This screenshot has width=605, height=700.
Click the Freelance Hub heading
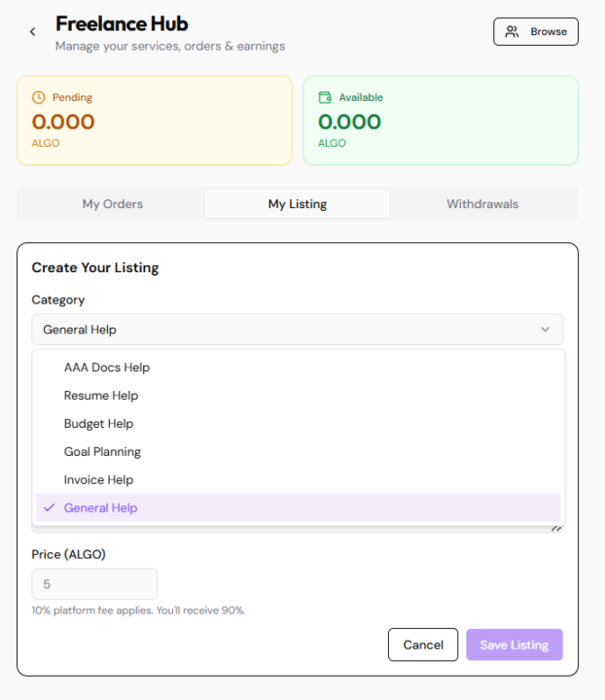[x=122, y=23]
